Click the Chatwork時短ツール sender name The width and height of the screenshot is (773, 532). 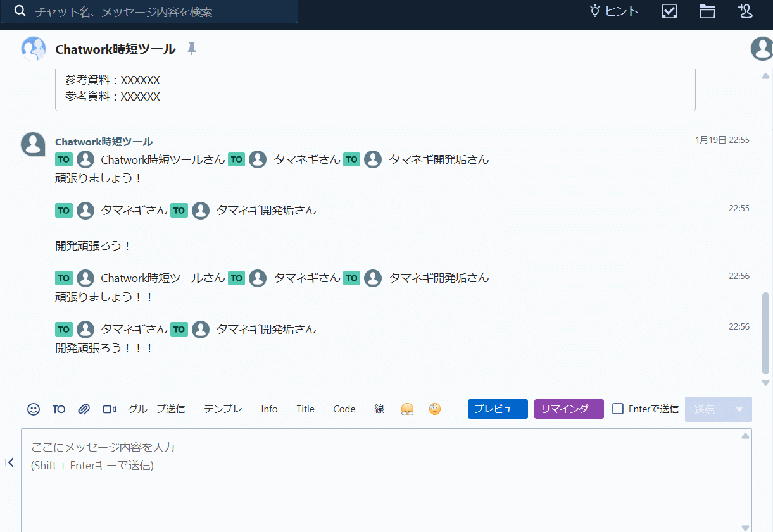pyautogui.click(x=104, y=142)
